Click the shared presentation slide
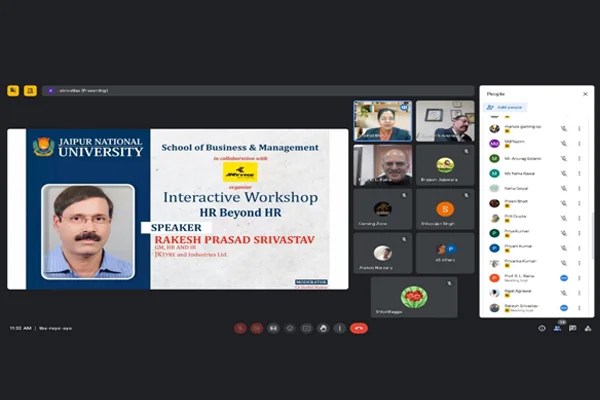Image resolution: width=600 pixels, height=400 pixels. (x=178, y=209)
